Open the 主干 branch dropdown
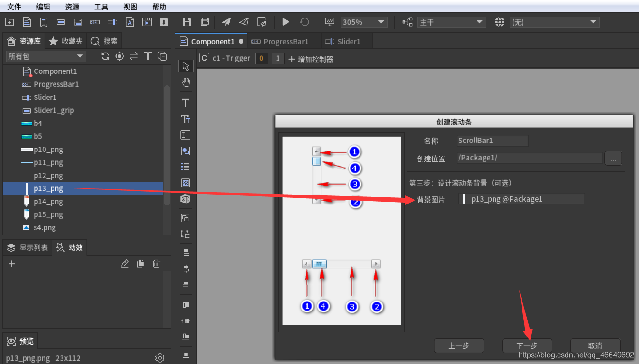The width and height of the screenshot is (639, 364). [x=451, y=22]
